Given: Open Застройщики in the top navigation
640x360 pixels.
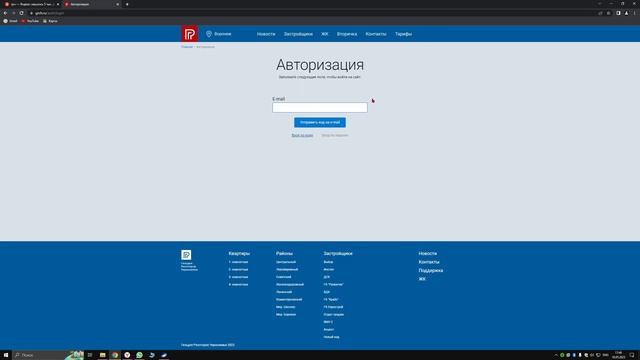Looking at the screenshot, I should (x=298, y=34).
